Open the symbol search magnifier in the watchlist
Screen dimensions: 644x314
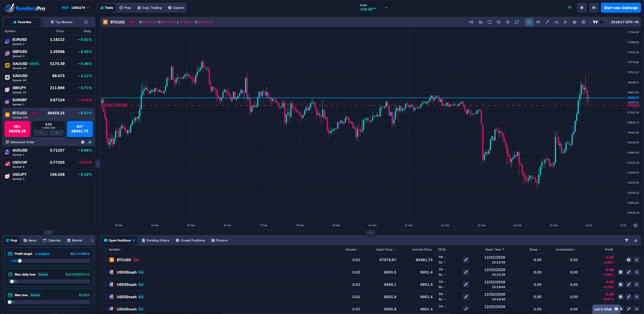point(86,22)
